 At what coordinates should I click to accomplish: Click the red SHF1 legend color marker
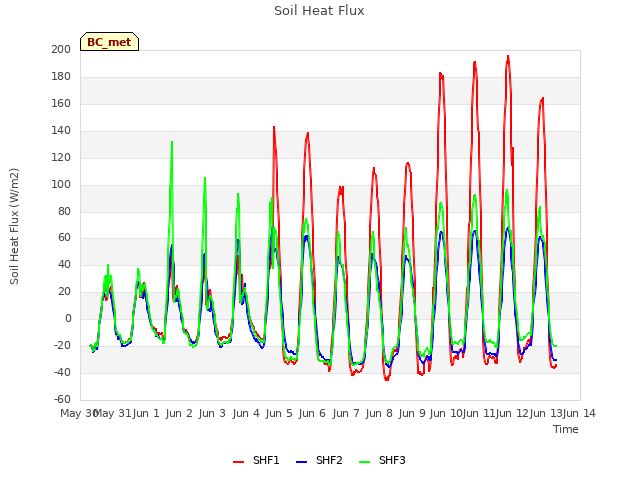click(x=238, y=462)
